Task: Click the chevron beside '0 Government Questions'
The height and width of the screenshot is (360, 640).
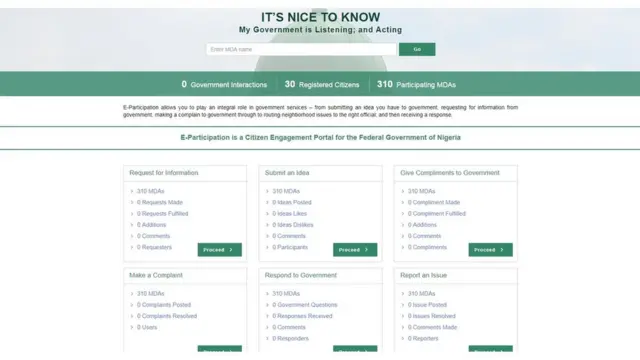Action: [267, 305]
